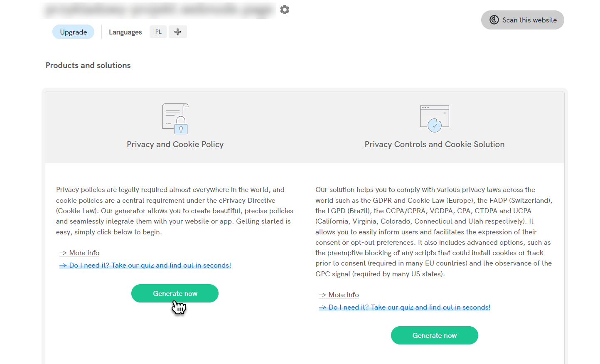
Task: Take the quiz under Privacy and Cookie Policy
Action: (x=150, y=265)
